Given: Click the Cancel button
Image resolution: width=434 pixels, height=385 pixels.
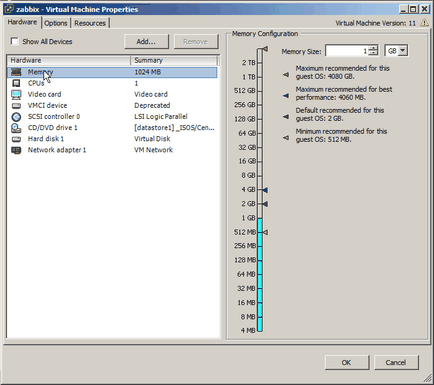Looking at the screenshot, I should (x=396, y=362).
